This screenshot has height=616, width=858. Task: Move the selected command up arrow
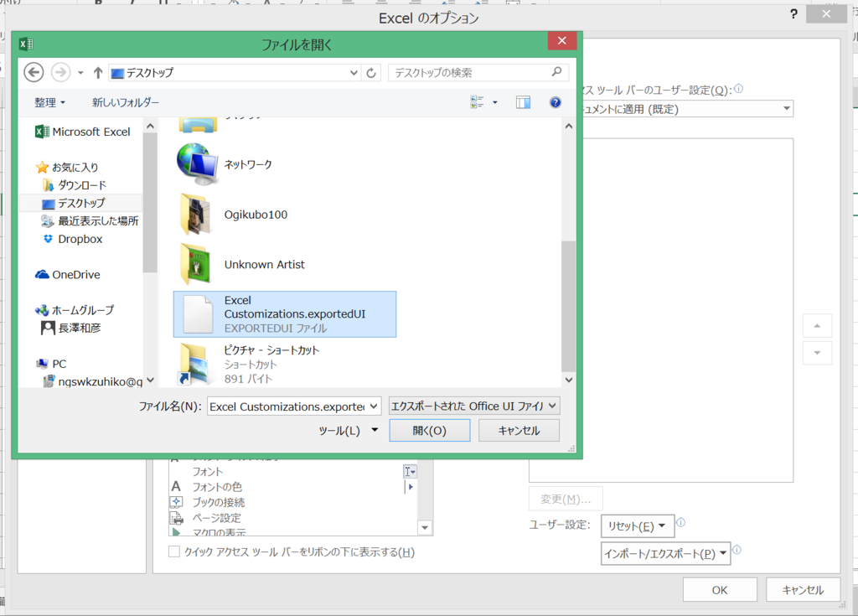click(817, 326)
